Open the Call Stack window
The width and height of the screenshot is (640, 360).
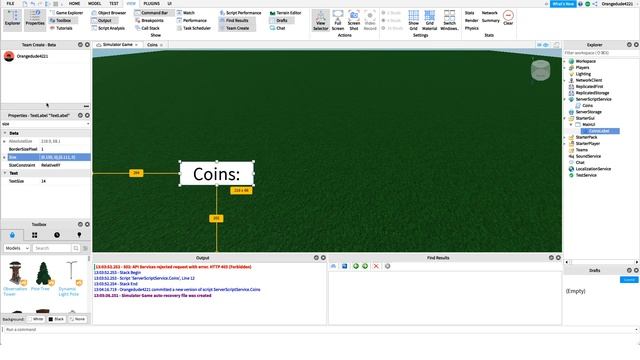tap(147, 28)
